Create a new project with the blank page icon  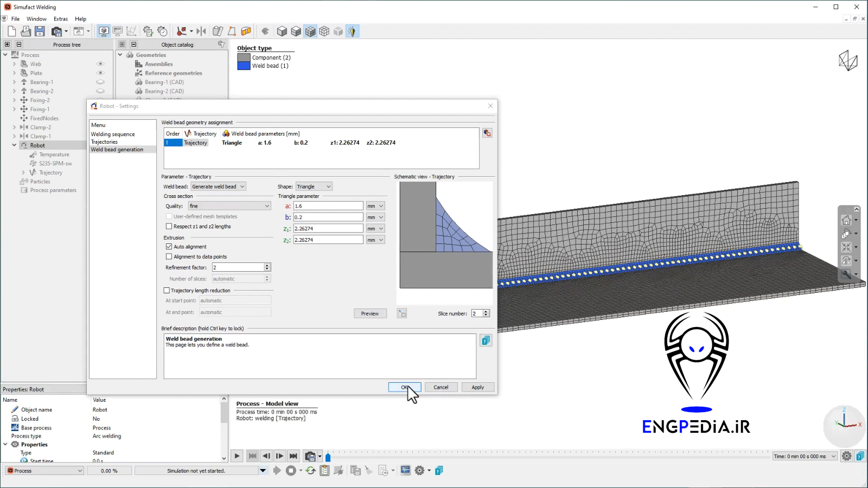click(12, 31)
